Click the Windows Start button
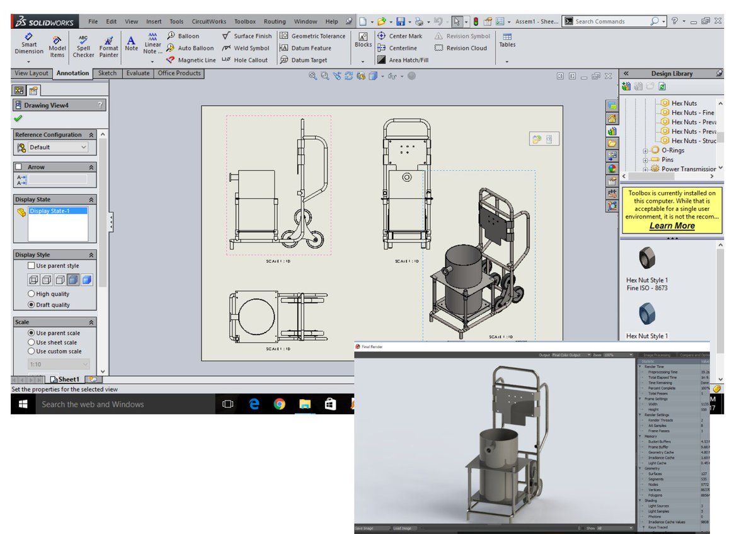 [x=23, y=404]
